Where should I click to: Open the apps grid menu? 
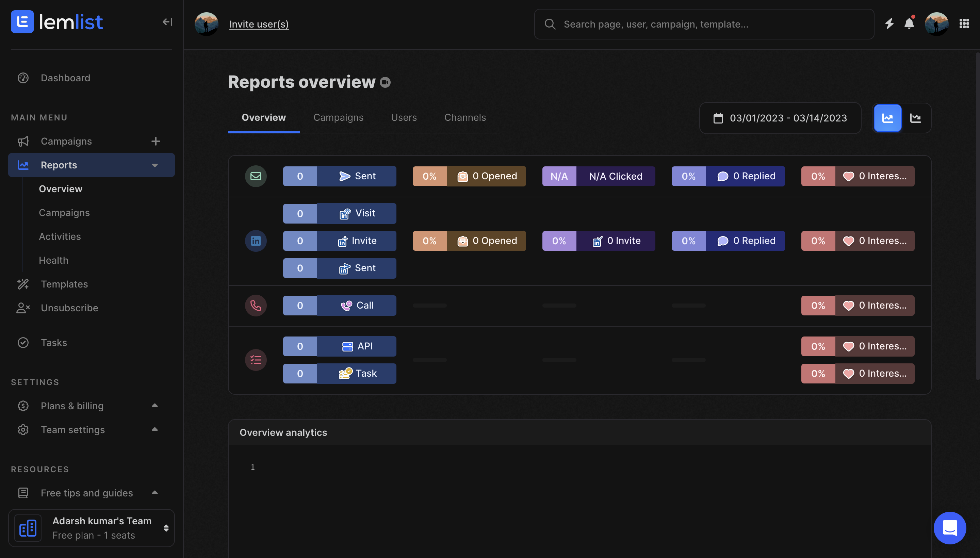(964, 24)
